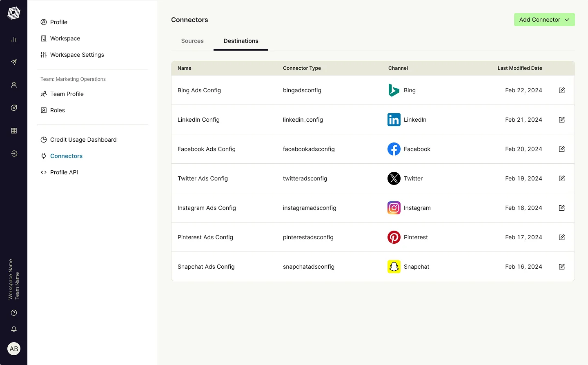Open the help question mark icon

pyautogui.click(x=14, y=313)
